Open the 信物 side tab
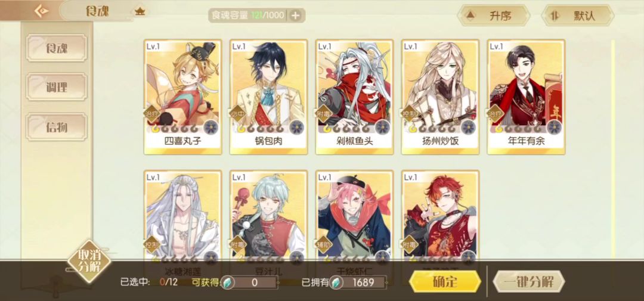 point(57,128)
